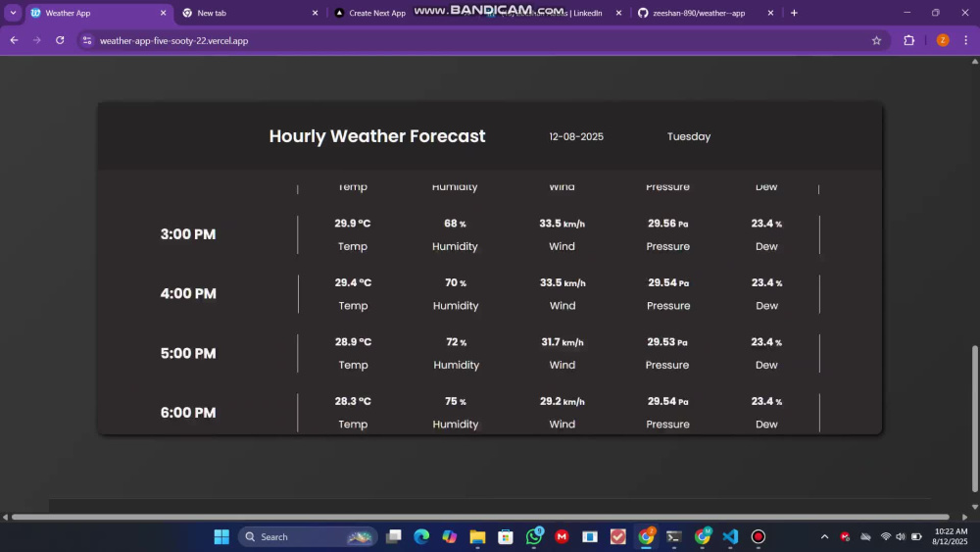Open the volume speaker tray icon
The height and width of the screenshot is (552, 980).
901,537
